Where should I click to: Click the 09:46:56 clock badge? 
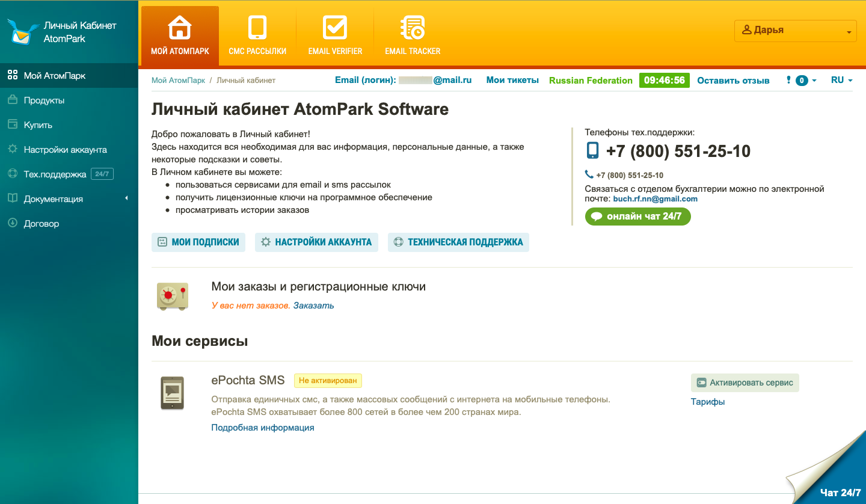coord(665,81)
